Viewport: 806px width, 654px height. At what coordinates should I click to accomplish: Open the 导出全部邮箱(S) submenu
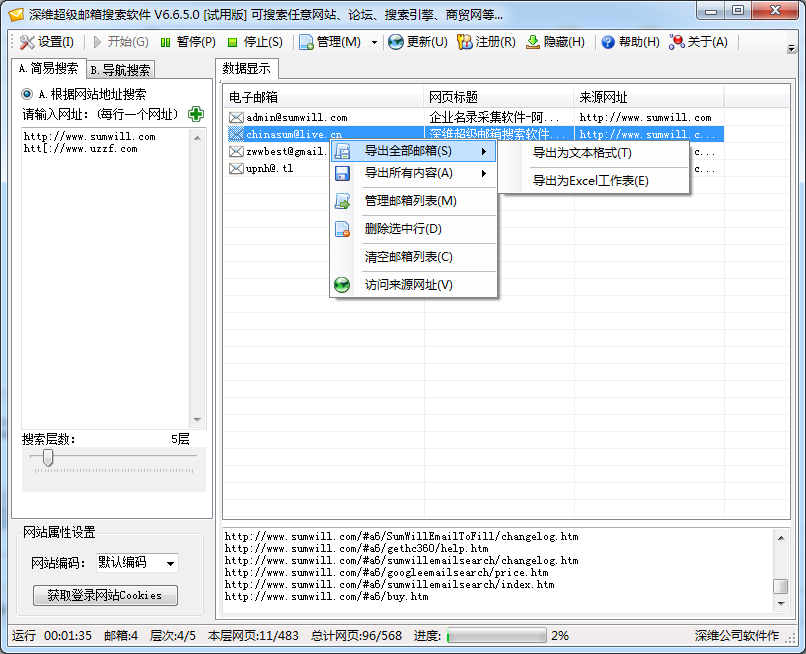413,151
